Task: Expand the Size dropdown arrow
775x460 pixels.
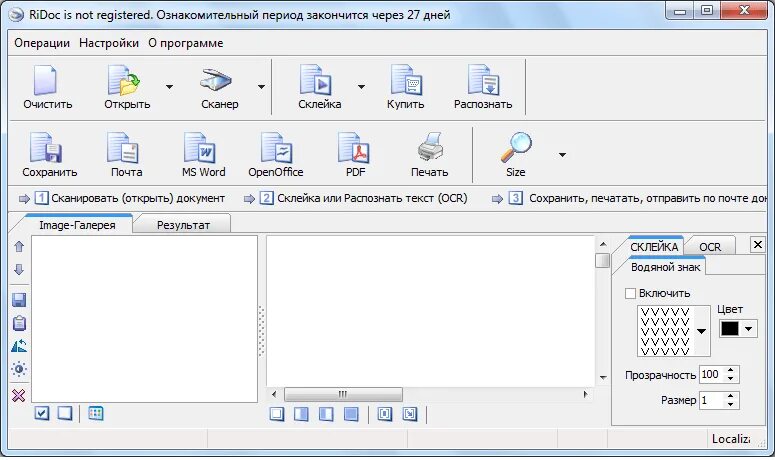Action: point(562,155)
